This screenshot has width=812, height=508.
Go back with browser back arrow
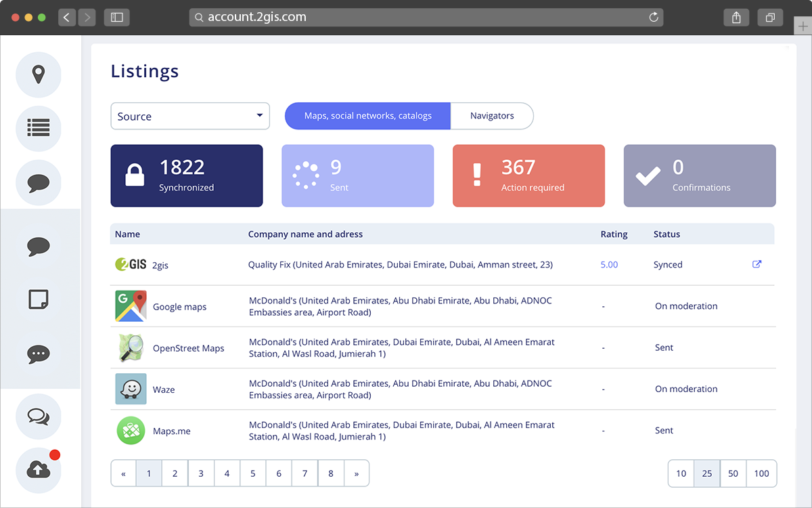tap(66, 18)
